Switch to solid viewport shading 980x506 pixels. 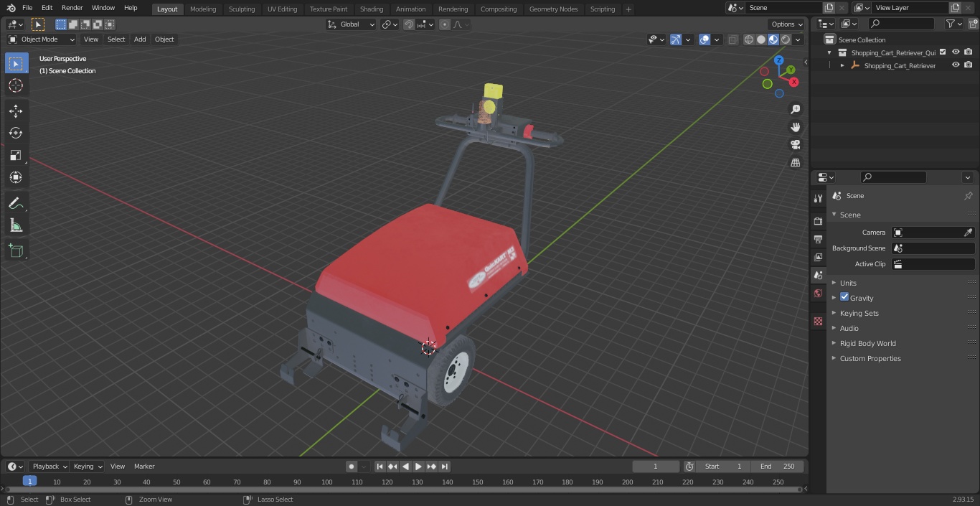click(761, 39)
